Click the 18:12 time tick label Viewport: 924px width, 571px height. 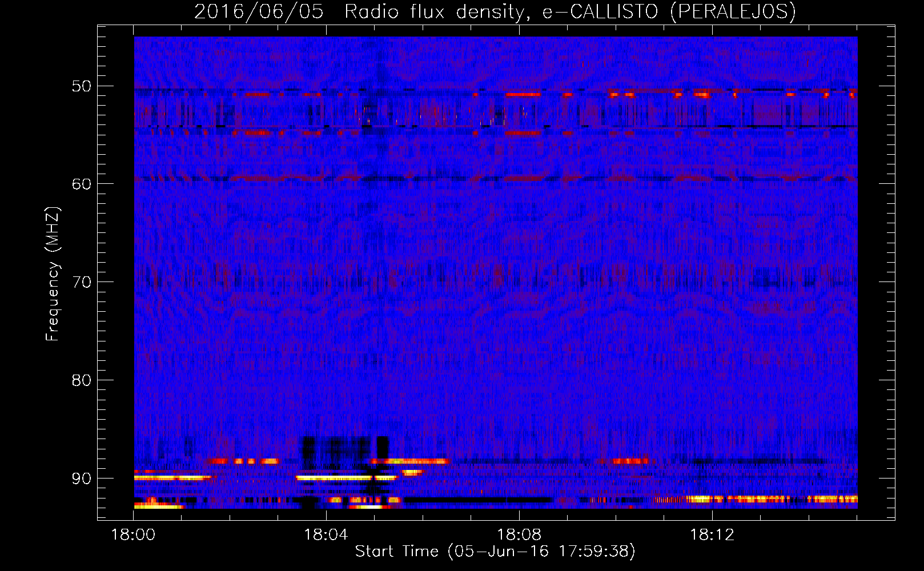(x=712, y=535)
